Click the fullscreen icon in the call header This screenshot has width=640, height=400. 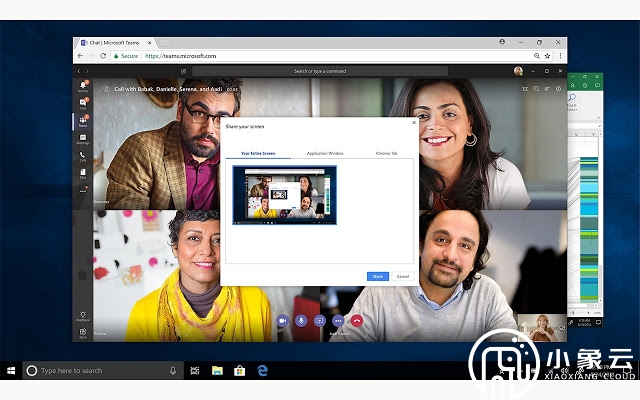click(525, 89)
